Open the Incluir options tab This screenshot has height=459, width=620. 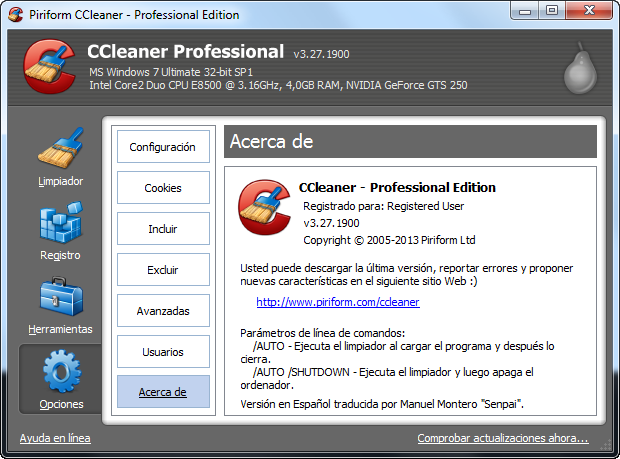tap(163, 229)
